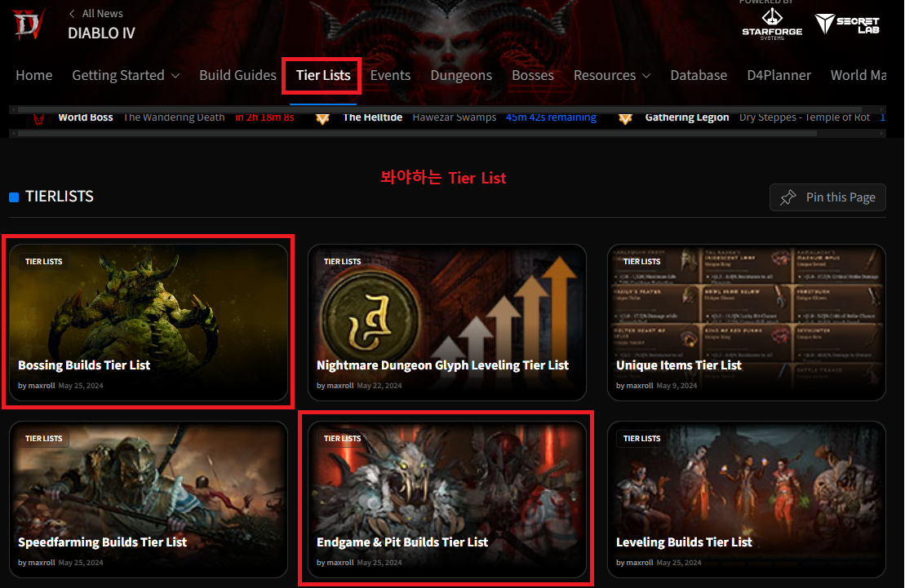Open the Diablo IV logo home icon
Screen dimensions: 905x588
pos(28,24)
